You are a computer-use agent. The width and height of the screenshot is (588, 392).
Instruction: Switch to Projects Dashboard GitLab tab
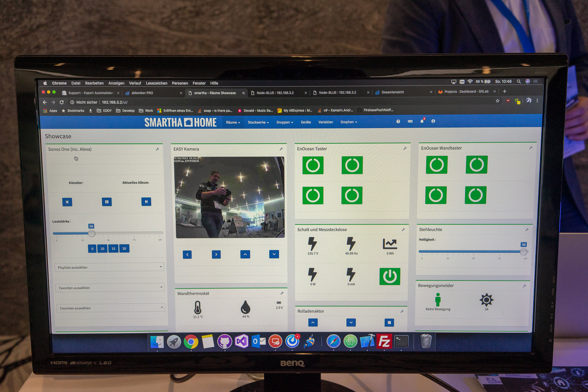(467, 92)
